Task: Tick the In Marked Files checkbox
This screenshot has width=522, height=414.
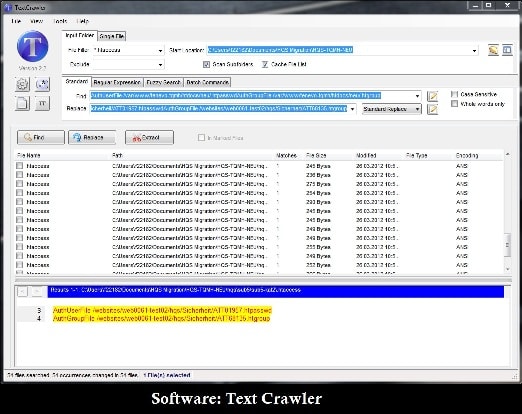Action: click(x=201, y=137)
